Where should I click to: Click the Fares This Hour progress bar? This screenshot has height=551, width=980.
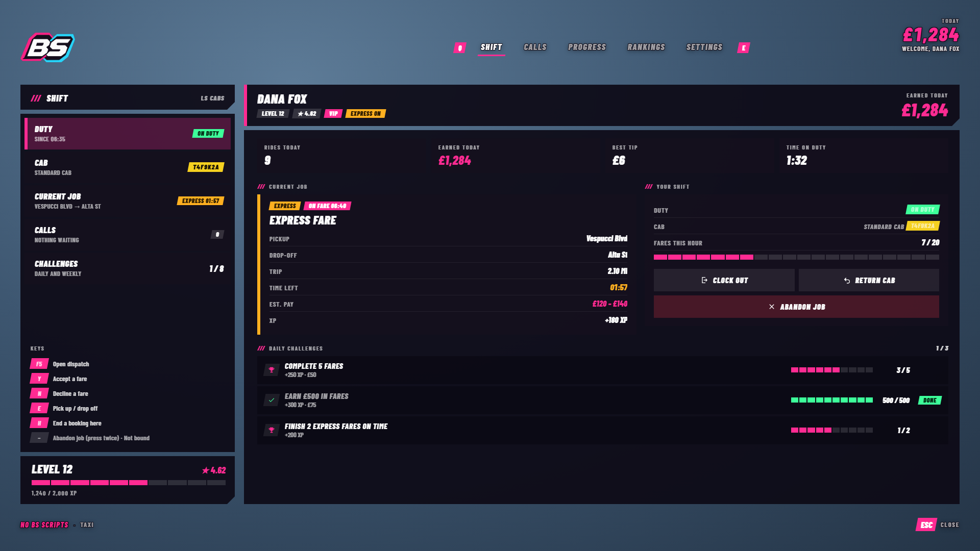(x=796, y=257)
